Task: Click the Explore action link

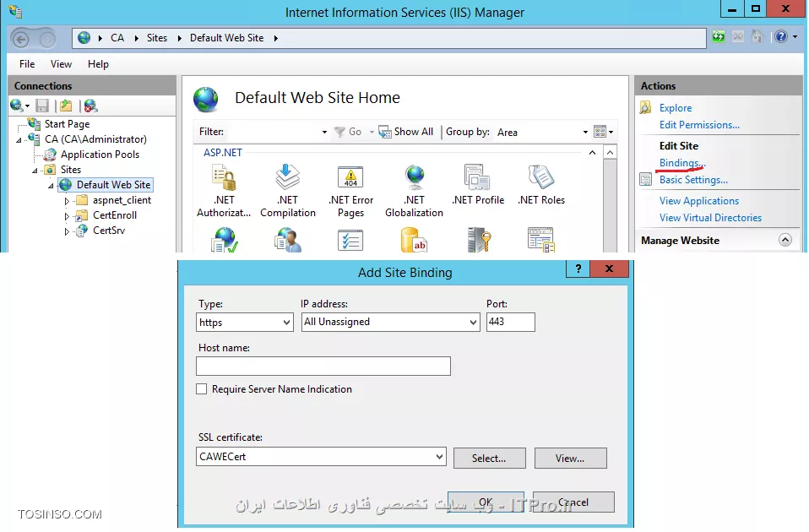Action: 676,108
